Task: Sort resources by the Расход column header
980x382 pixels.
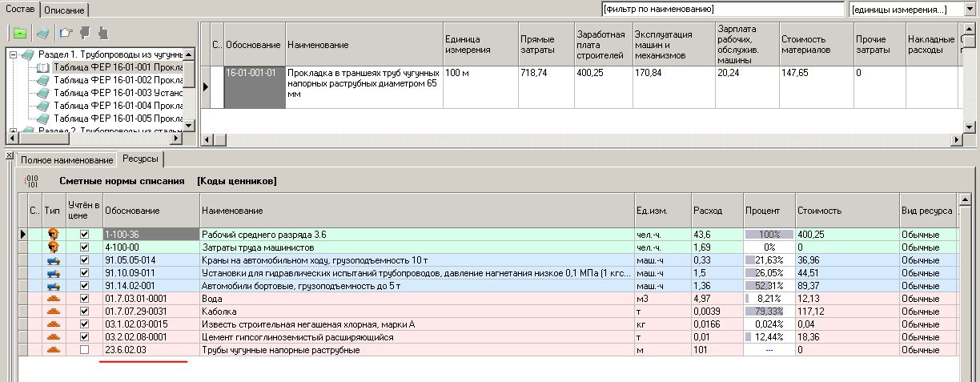Action: click(717, 211)
